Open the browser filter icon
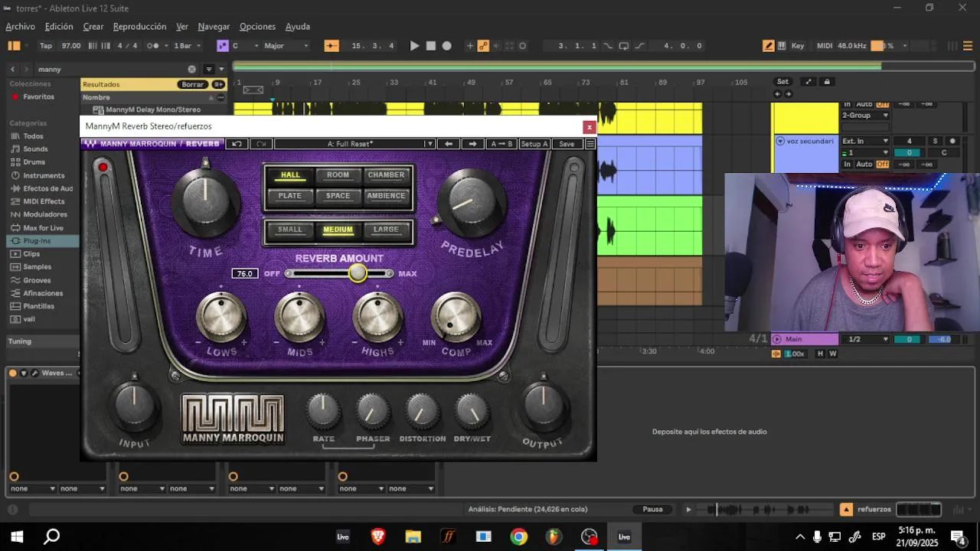The width and height of the screenshot is (980, 551). pyautogui.click(x=208, y=69)
